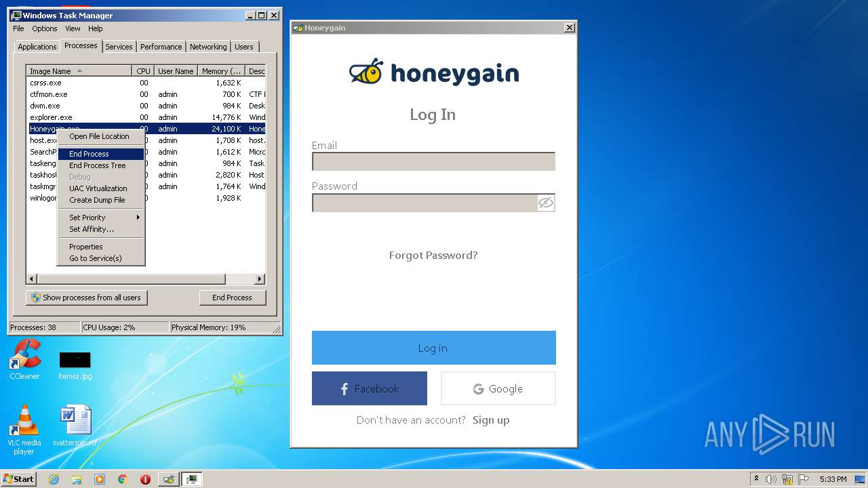
Task: Click Show processes from all users
Action: [87, 298]
